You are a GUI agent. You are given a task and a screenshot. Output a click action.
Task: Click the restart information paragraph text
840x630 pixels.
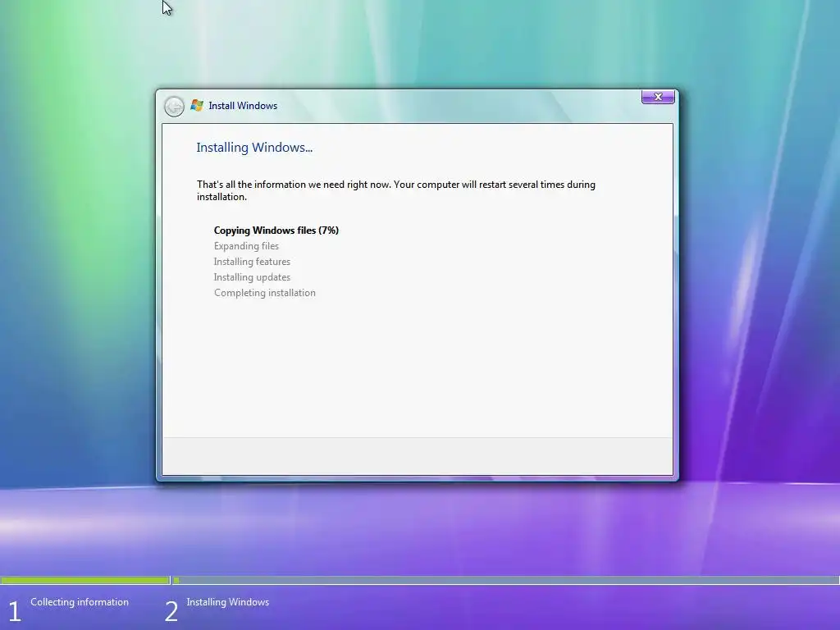[x=396, y=190]
